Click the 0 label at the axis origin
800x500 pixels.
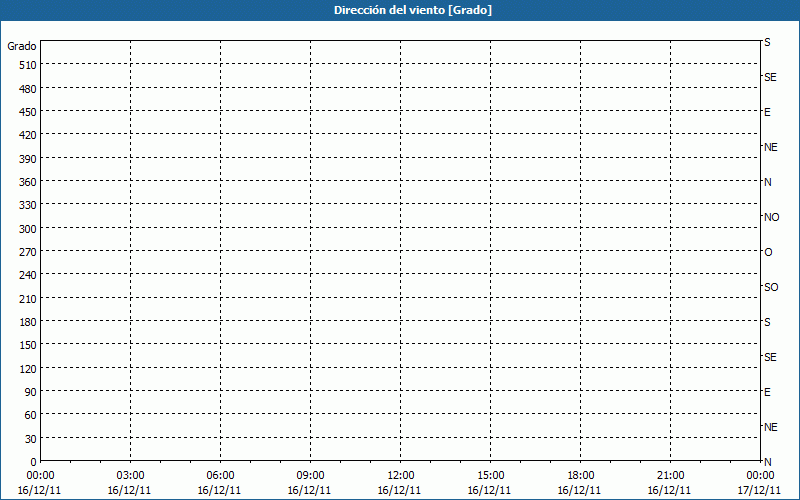(x=33, y=461)
